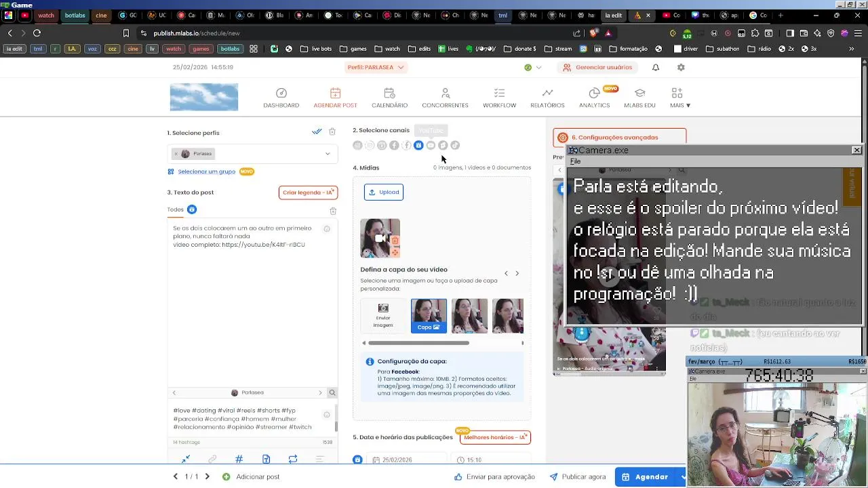Open the Analytics section
Image resolution: width=868 pixels, height=488 pixels.
point(595,98)
